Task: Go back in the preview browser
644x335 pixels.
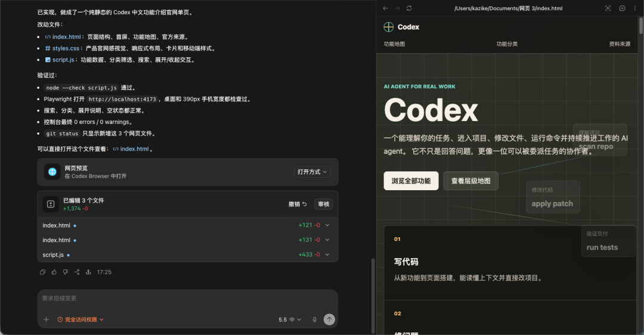Action: coord(385,8)
